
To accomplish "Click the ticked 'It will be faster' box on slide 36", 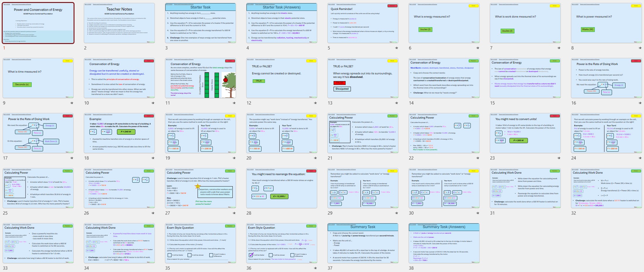I will [251, 255].
